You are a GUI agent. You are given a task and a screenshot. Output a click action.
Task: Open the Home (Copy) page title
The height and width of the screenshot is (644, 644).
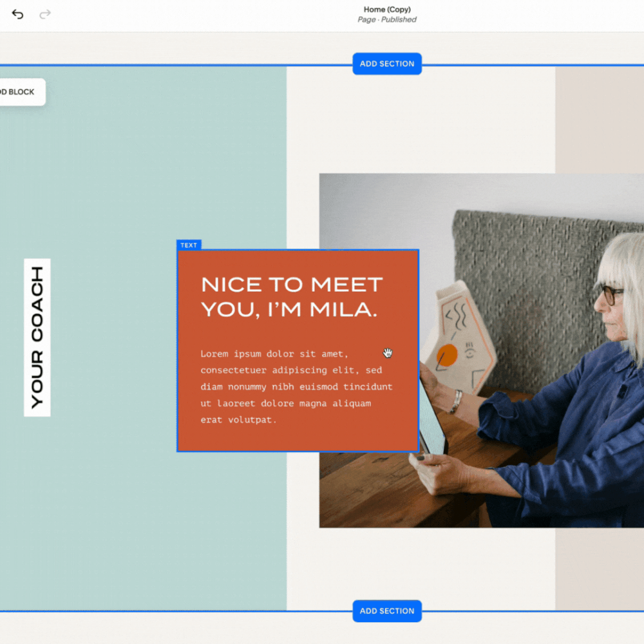387,9
